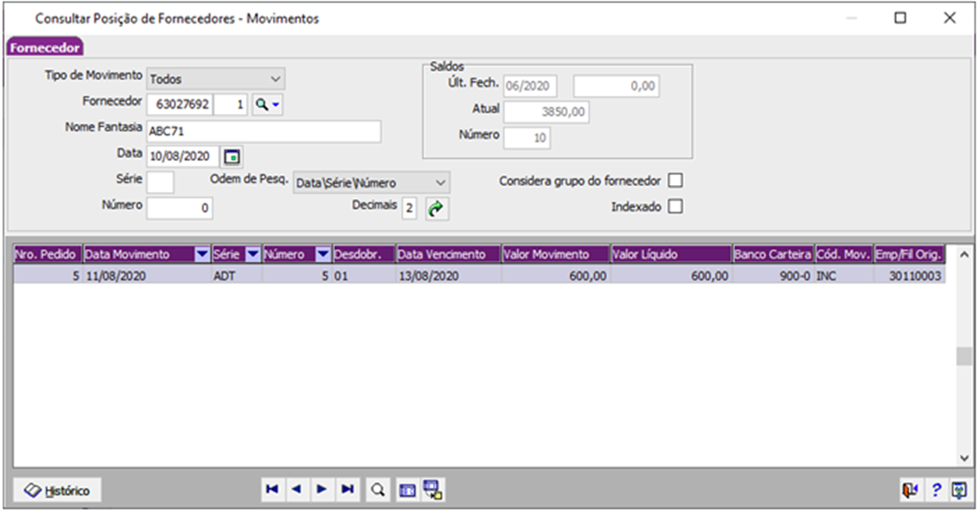This screenshot has width=980, height=512.
Task: Go to last record navigation icon
Action: pyautogui.click(x=347, y=489)
